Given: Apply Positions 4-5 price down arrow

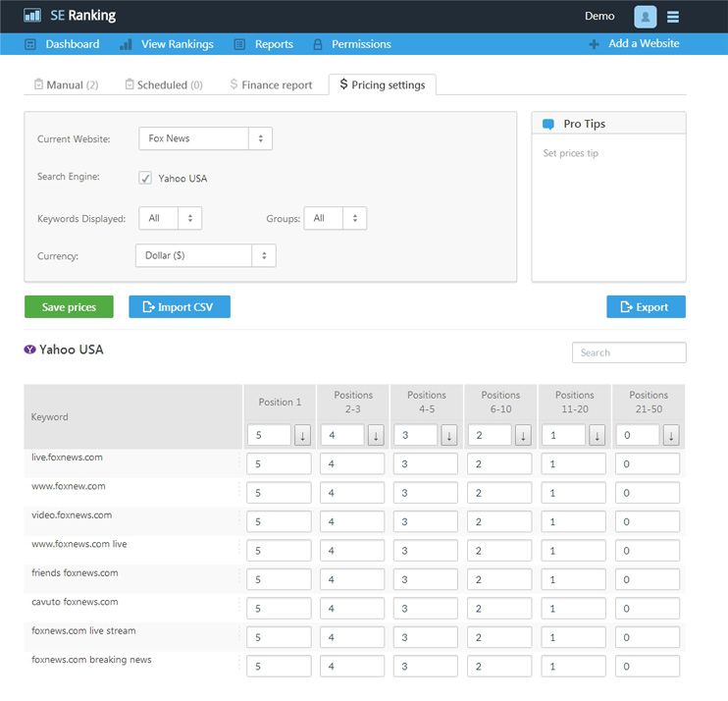Looking at the screenshot, I should pos(449,436).
